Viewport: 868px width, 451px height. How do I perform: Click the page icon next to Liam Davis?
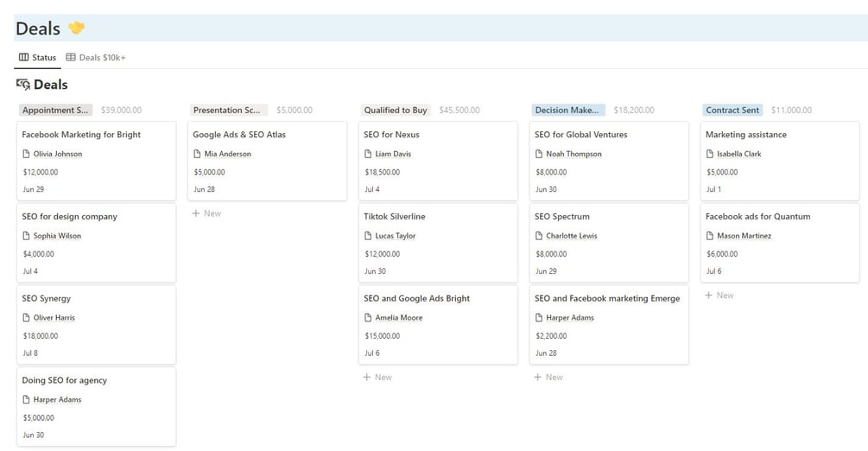pos(368,155)
